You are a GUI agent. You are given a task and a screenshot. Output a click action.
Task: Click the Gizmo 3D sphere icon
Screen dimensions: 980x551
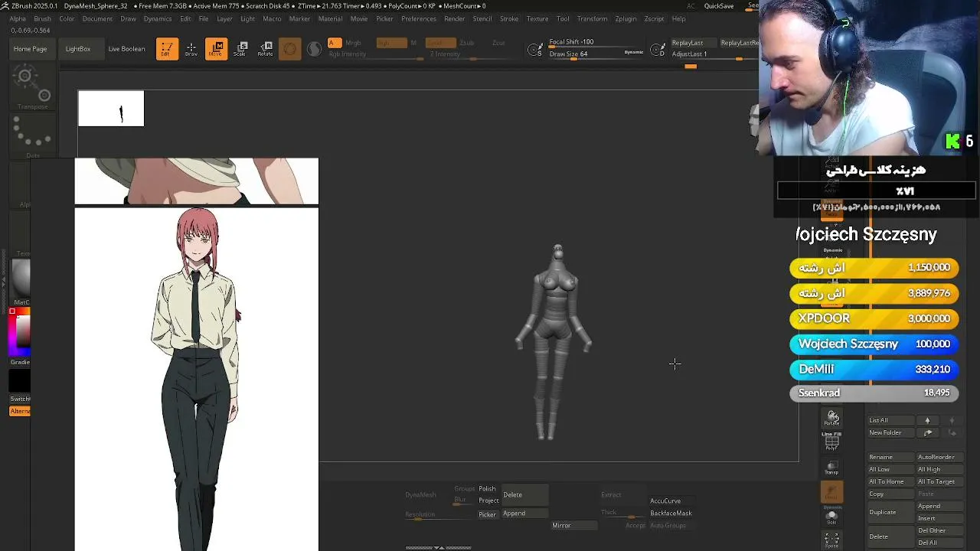point(289,49)
